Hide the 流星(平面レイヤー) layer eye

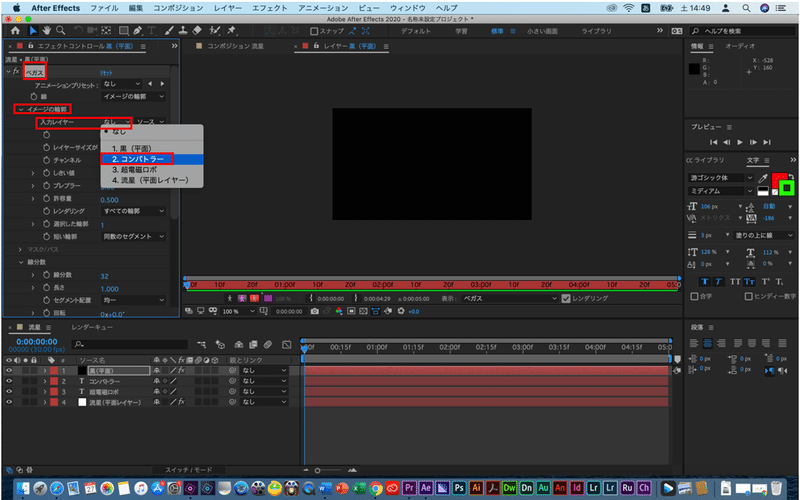[9, 402]
